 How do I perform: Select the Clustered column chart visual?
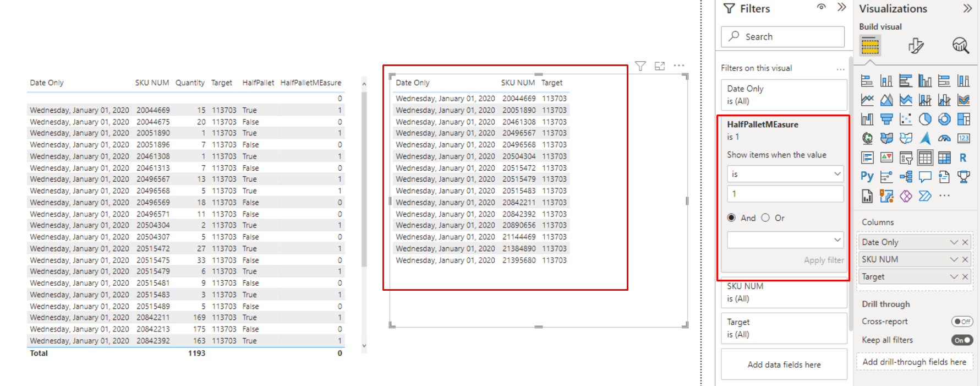(x=925, y=81)
